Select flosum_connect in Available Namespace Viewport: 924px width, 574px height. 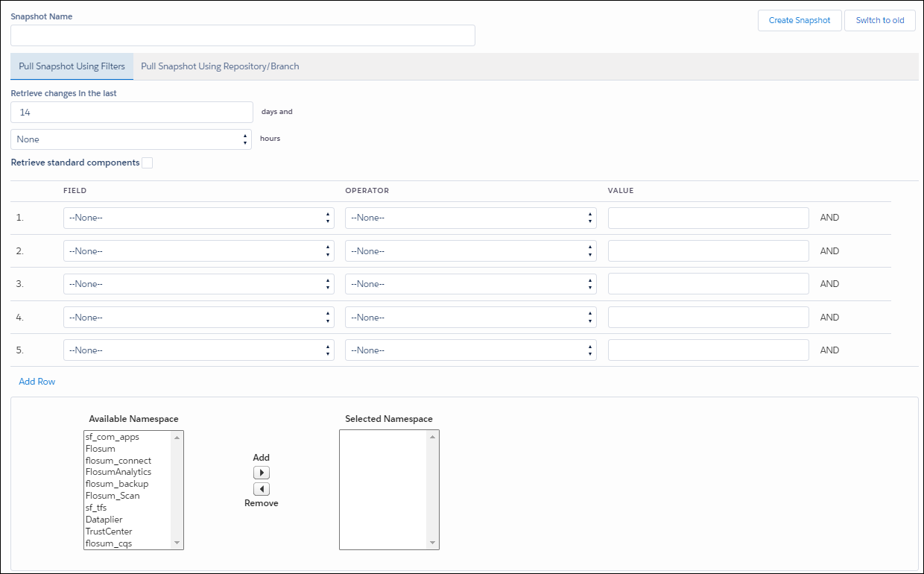(x=127, y=461)
